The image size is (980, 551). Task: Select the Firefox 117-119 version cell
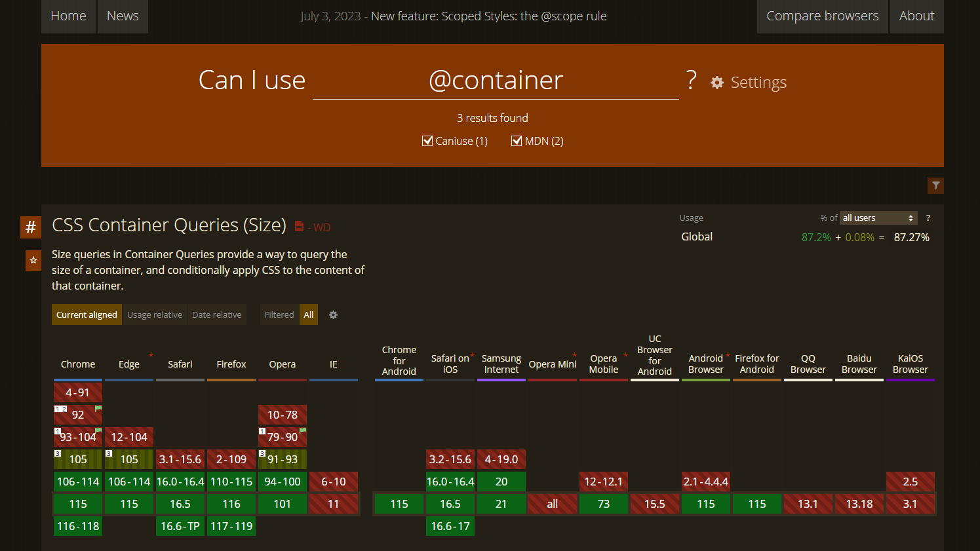tap(231, 526)
